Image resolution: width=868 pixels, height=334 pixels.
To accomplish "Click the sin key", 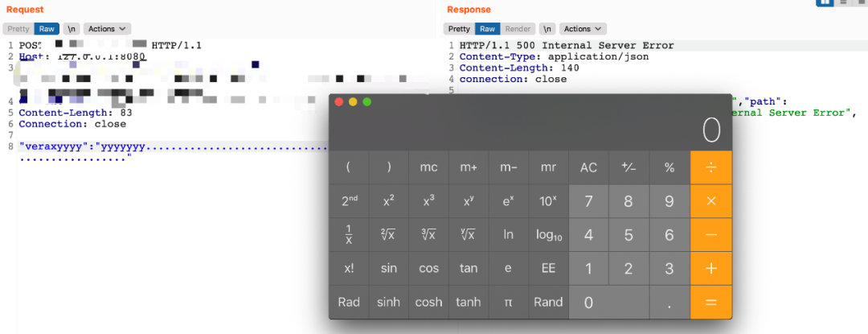I will click(x=389, y=269).
